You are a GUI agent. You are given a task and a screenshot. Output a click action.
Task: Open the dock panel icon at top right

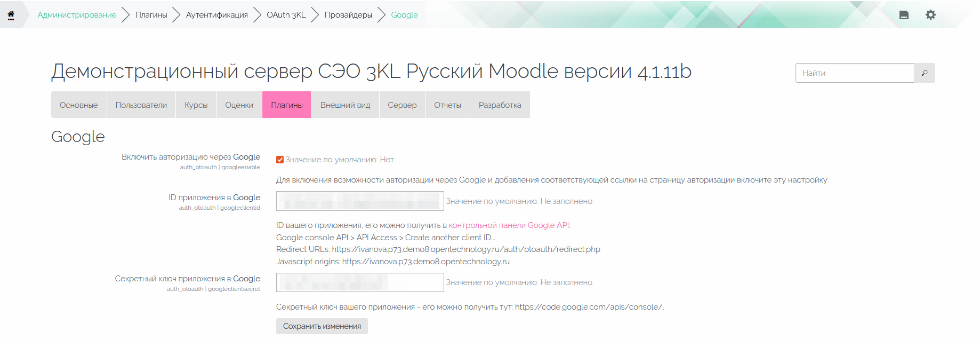click(904, 15)
